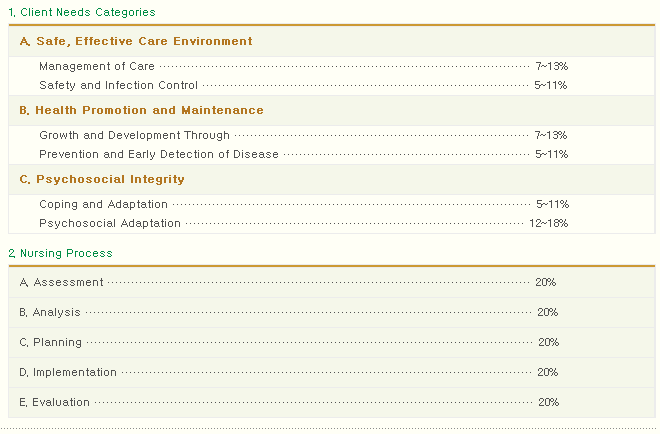
Task: Click Safety and Infection Control entry
Action: (x=303, y=85)
